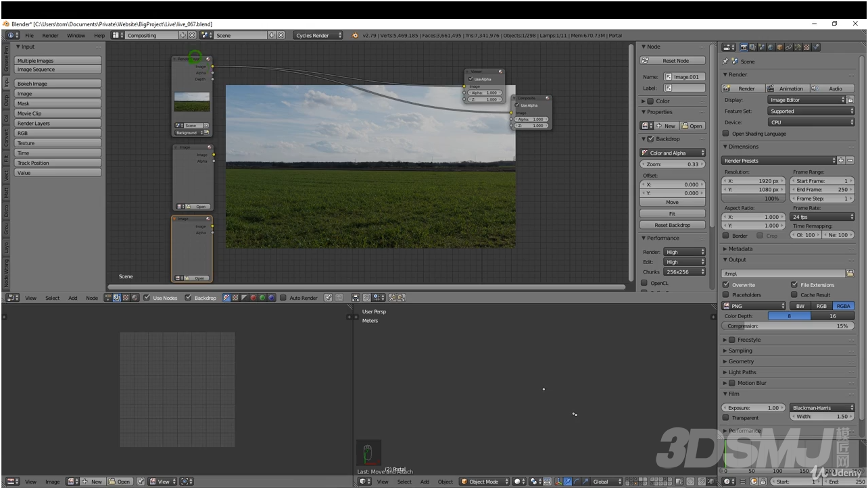Uncheck the Overwrite option
868x489 pixels.
[726, 285]
